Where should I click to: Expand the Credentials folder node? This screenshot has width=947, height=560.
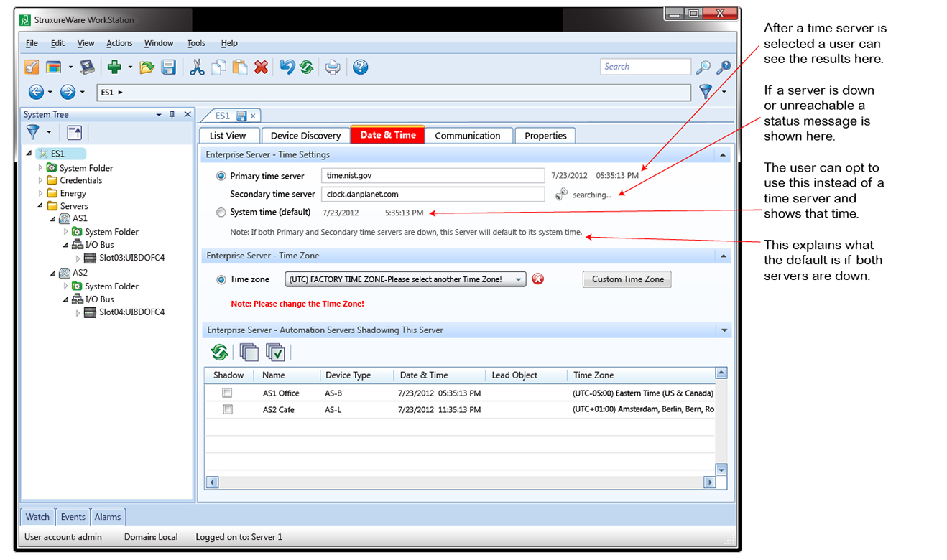[x=41, y=181]
